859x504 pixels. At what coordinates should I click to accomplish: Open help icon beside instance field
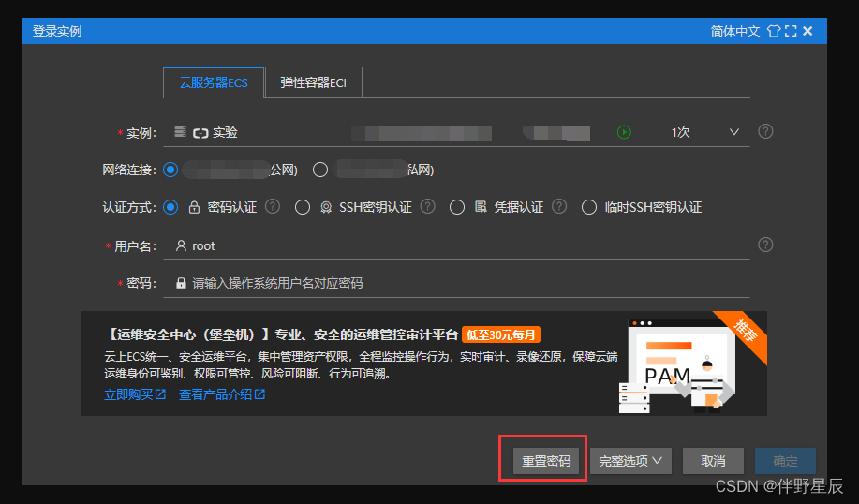coord(765,131)
